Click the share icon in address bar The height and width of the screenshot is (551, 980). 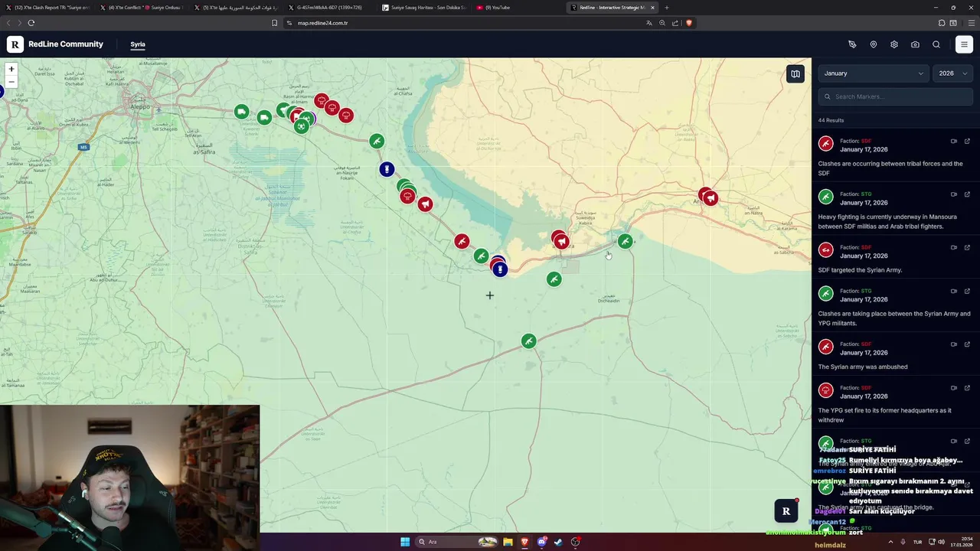coord(675,23)
